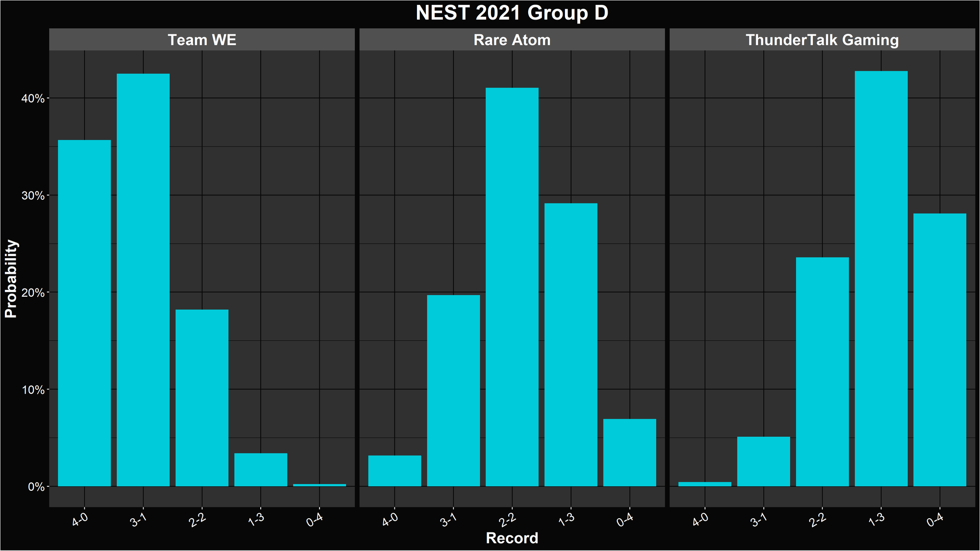Click the Team WE 4-0 bar
This screenshot has width=980, height=551.
pos(84,313)
